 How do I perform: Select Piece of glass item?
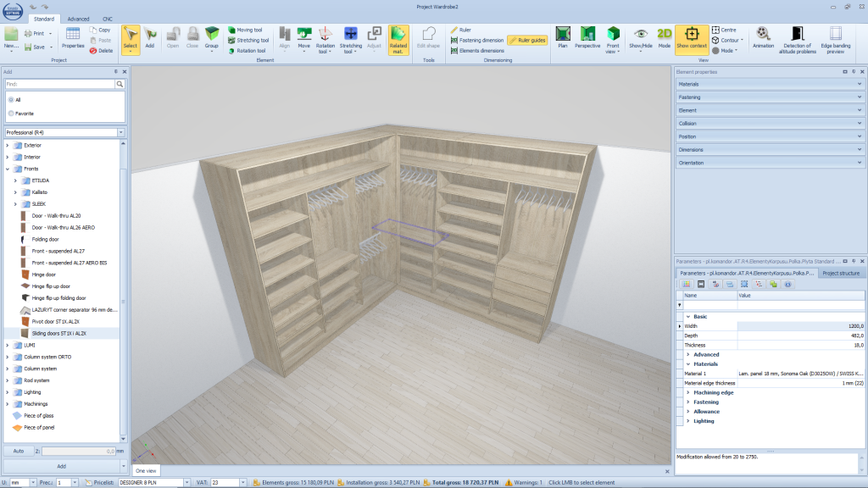(x=39, y=415)
